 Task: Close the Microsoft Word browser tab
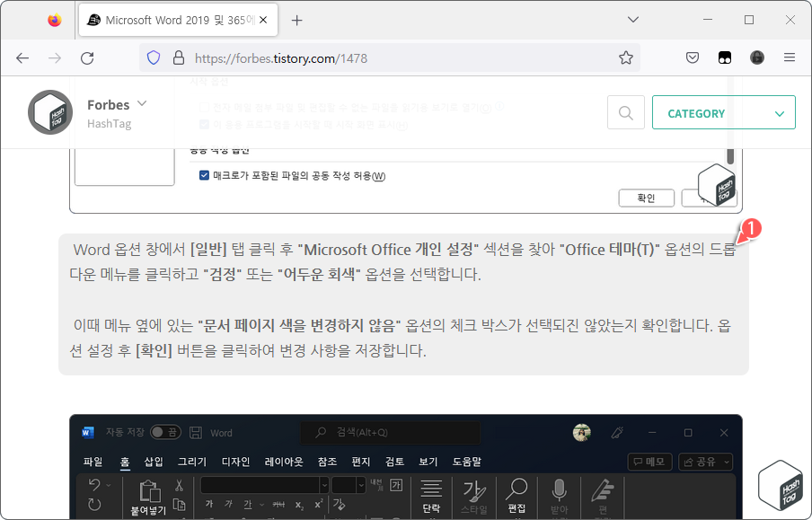point(263,20)
